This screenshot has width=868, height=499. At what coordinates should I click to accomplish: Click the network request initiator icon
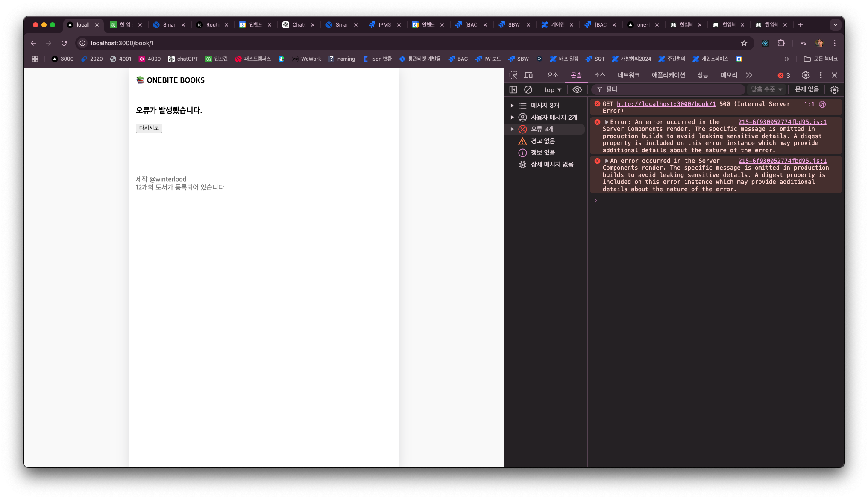coord(822,104)
